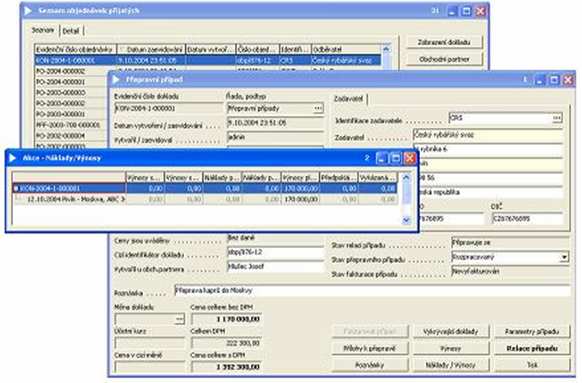Click the Parametry případu button
Viewport: 582px width, 383px height.
532,331
